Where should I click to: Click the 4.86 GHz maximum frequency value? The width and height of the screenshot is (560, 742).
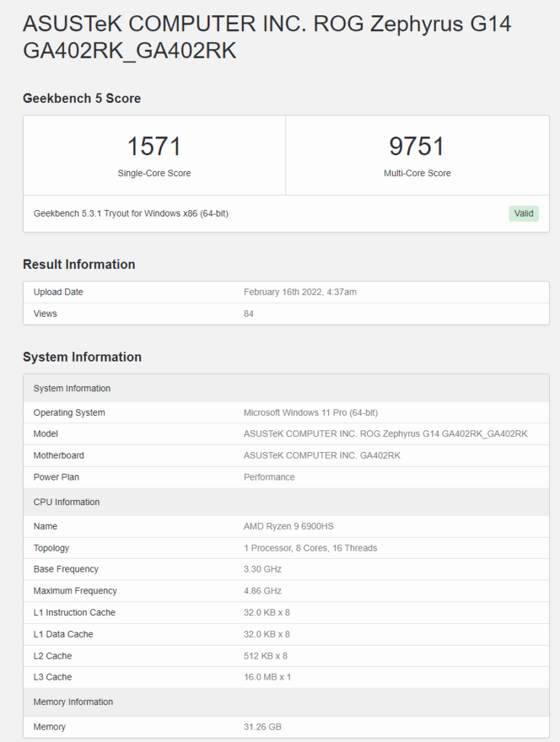pyautogui.click(x=262, y=591)
